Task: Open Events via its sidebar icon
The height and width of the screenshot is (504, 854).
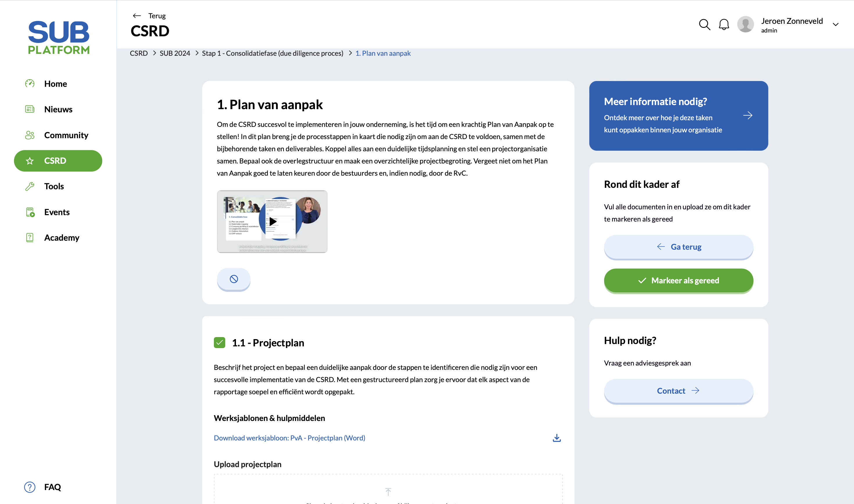Action: 30,212
